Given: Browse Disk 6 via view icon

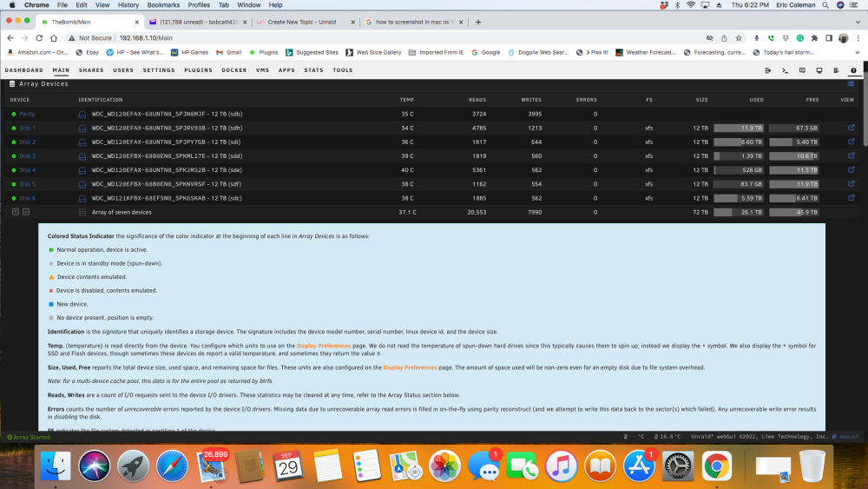Looking at the screenshot, I should (x=852, y=198).
